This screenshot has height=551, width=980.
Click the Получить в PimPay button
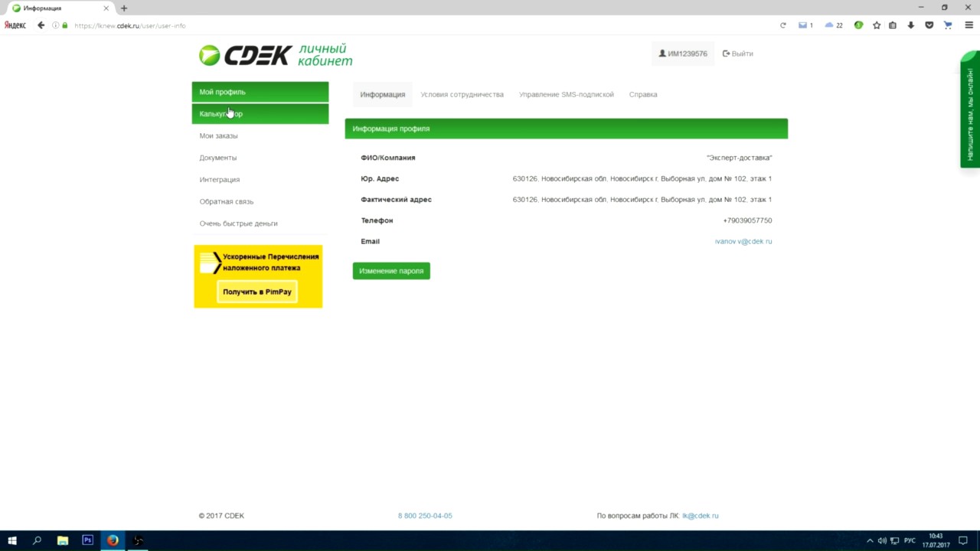pyautogui.click(x=257, y=292)
